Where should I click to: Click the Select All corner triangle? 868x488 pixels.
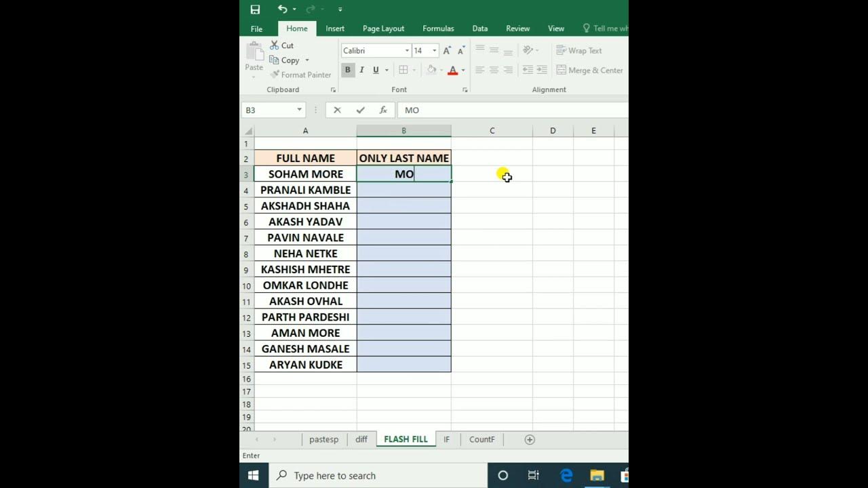click(248, 131)
